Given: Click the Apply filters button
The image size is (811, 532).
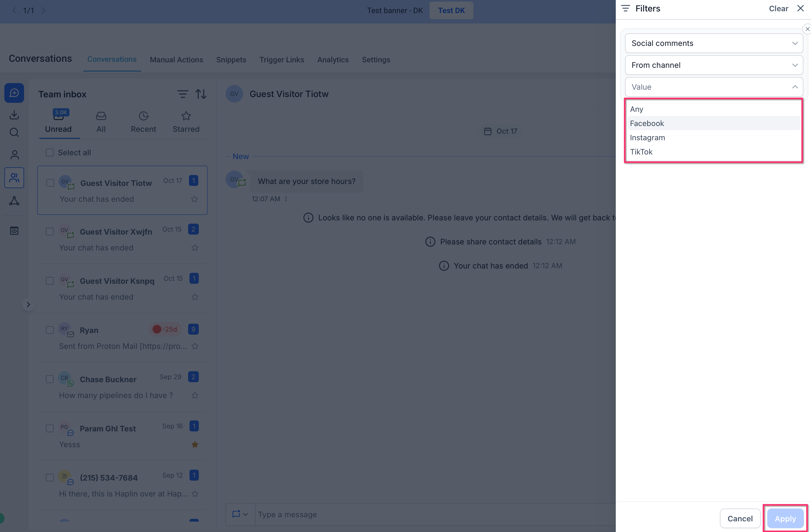Looking at the screenshot, I should (x=785, y=519).
